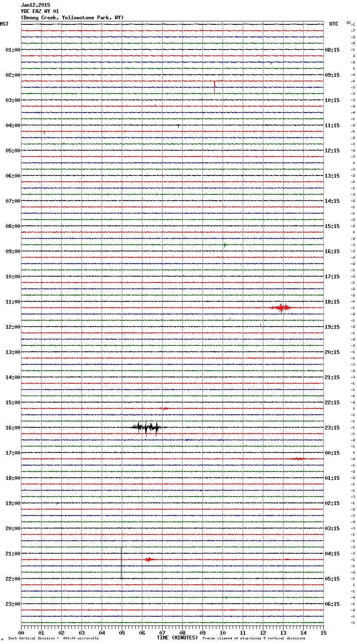Select the 06:00 MST time label
Image resolution: width=357 pixels, height=644 pixels.
point(13,176)
